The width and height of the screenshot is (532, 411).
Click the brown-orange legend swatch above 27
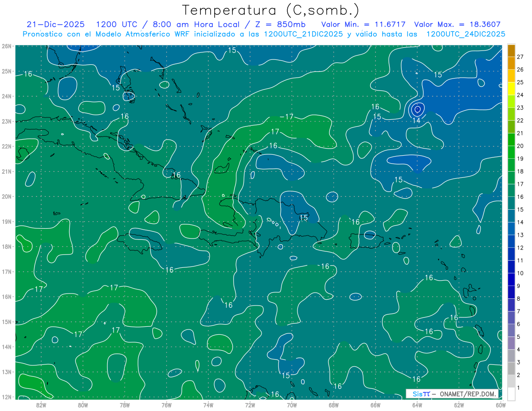(511, 51)
